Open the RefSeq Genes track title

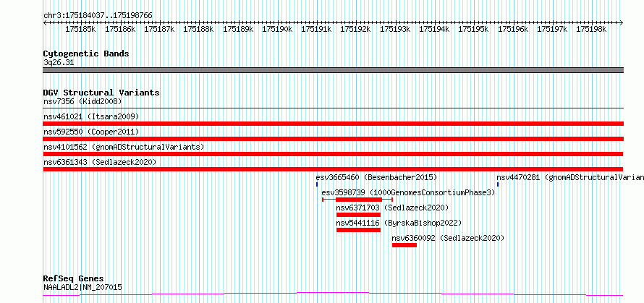point(73,279)
